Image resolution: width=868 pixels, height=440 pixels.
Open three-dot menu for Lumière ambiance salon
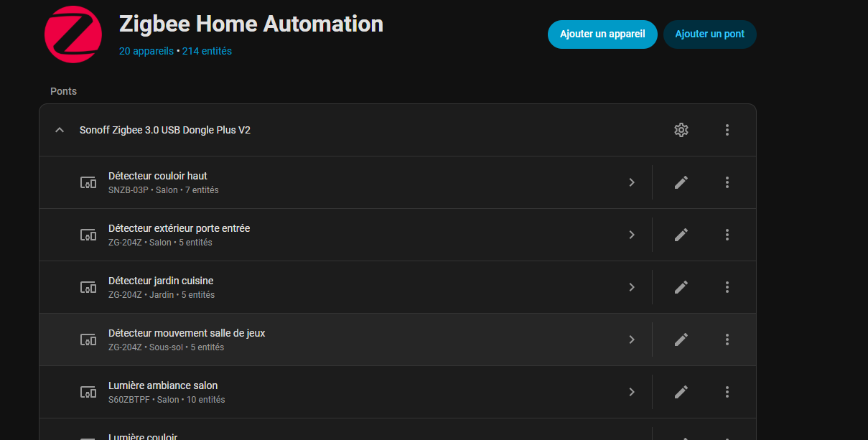tap(727, 392)
